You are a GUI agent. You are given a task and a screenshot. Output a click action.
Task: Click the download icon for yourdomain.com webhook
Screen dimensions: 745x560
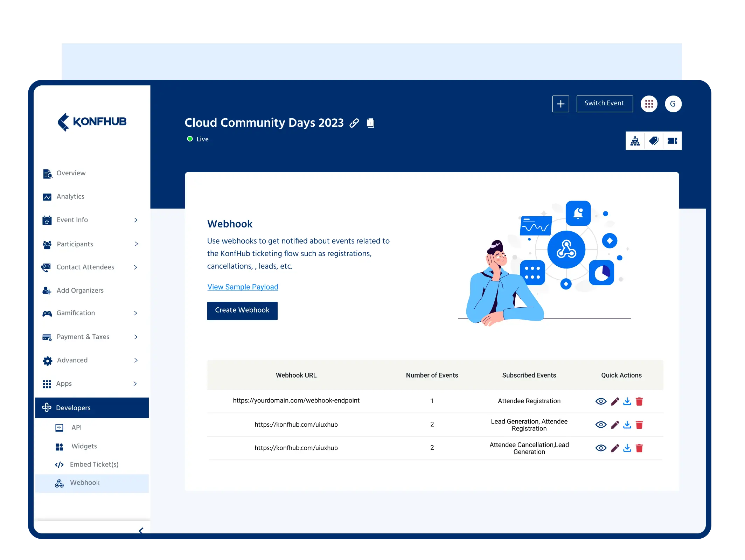[627, 401]
